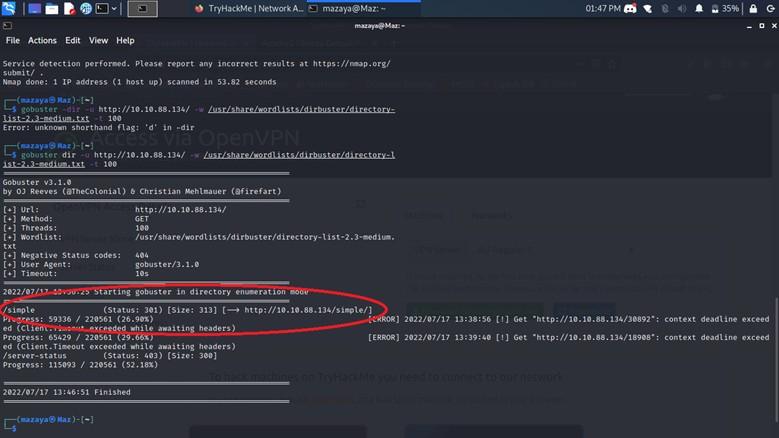The image size is (779, 438).
Task: Open the terminal Actions menu
Action: (42, 41)
